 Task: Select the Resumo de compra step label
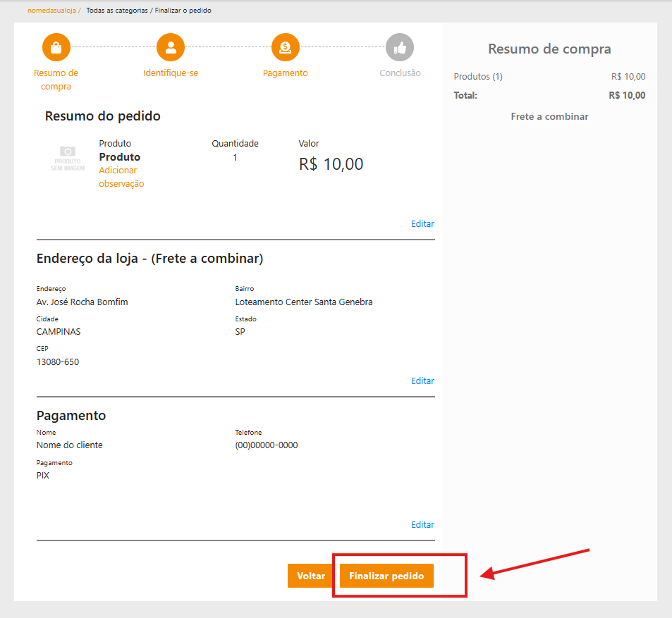pos(56,80)
